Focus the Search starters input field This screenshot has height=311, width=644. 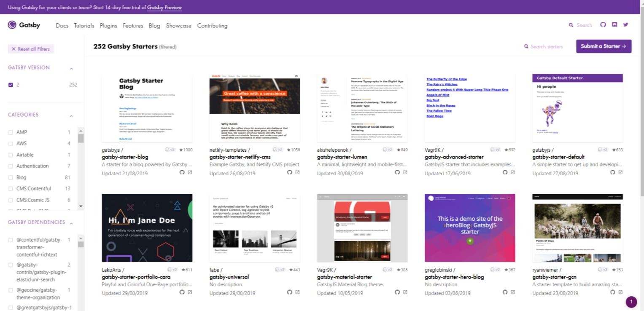coord(547,47)
